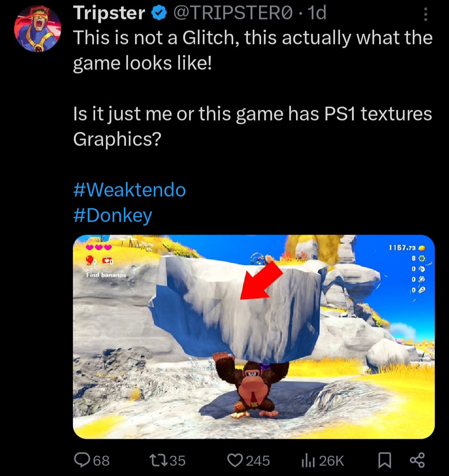This screenshot has width=449, height=476.
Task: Open Tripster's profile avatar
Action: pyautogui.click(x=37, y=29)
